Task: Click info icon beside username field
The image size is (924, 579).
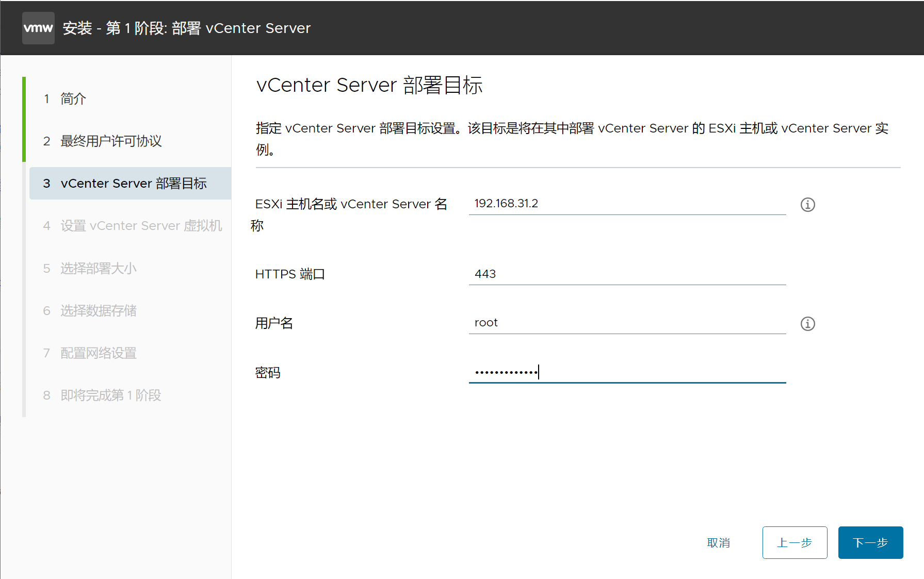Action: click(807, 324)
